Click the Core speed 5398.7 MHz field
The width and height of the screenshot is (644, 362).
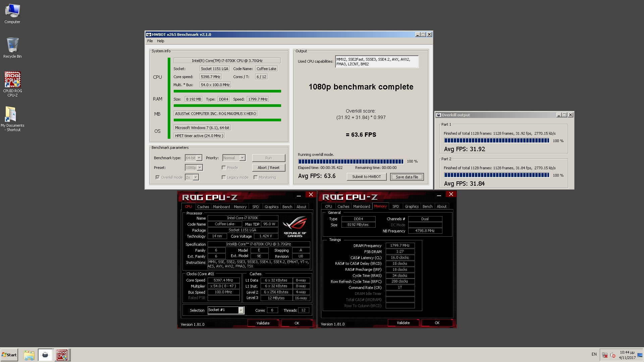click(x=210, y=77)
